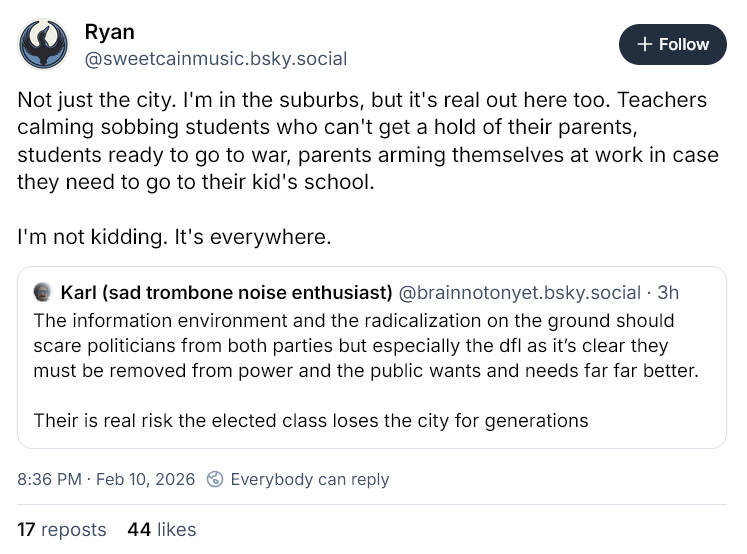Viewport: 747px width, 554px height.
Task: Click the "Everybody can reply" label
Action: pyautogui.click(x=309, y=479)
